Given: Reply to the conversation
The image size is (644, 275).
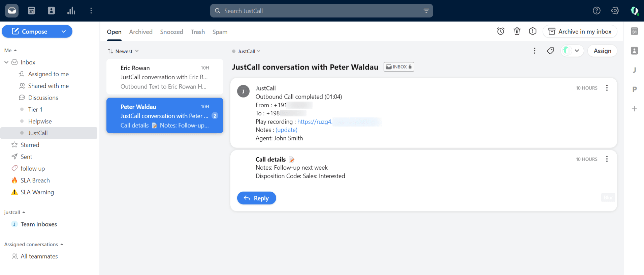Looking at the screenshot, I should [x=256, y=198].
